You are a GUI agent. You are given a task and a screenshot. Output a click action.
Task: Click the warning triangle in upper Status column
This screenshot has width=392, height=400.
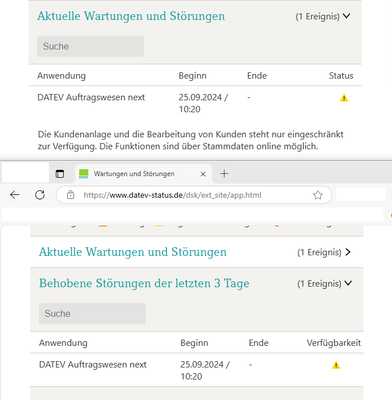click(344, 98)
